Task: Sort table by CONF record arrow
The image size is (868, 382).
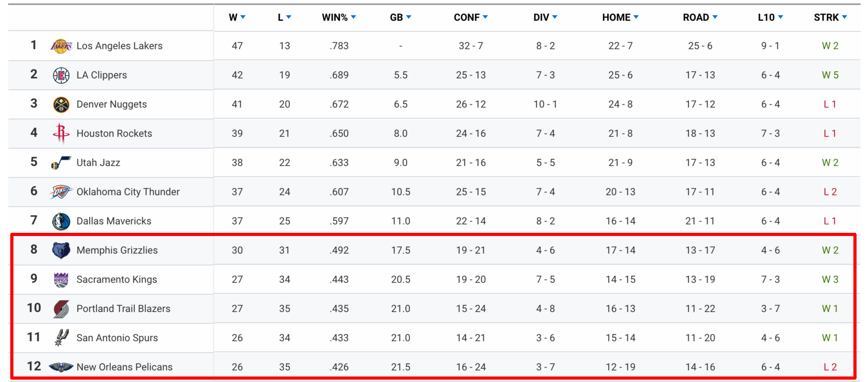Action: pyautogui.click(x=486, y=17)
